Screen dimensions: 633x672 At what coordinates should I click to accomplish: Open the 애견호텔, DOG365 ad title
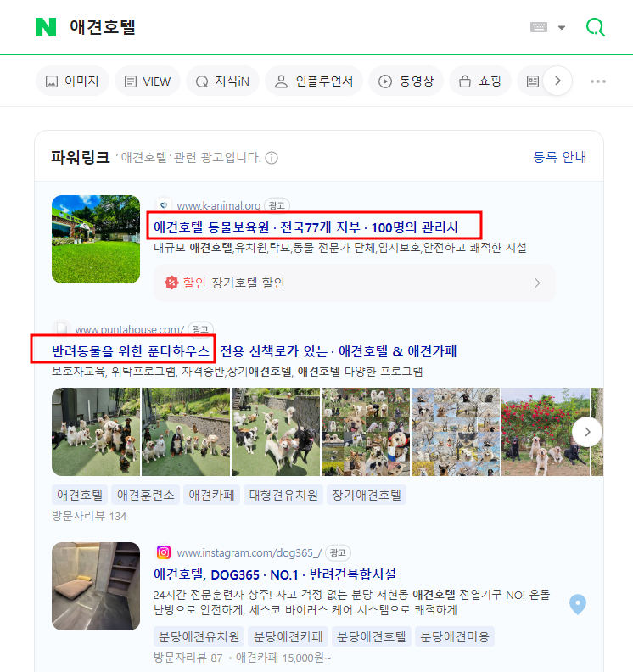[x=275, y=574]
